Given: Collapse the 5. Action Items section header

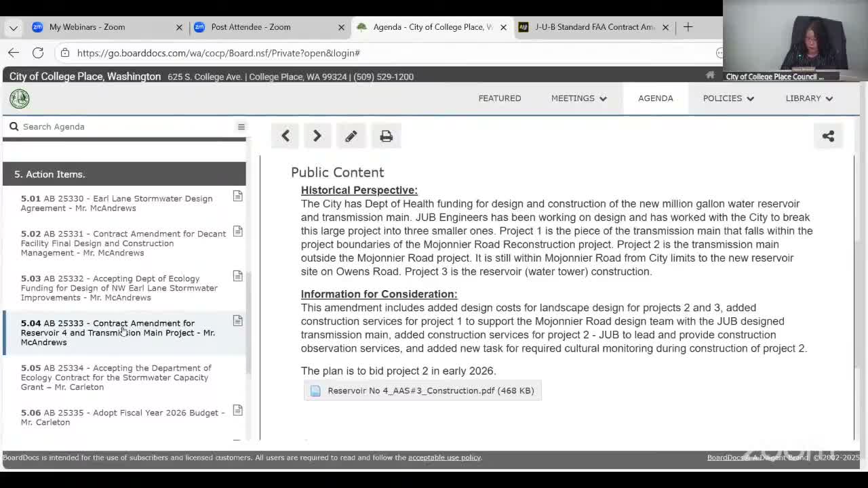Looking at the screenshot, I should coord(124,174).
